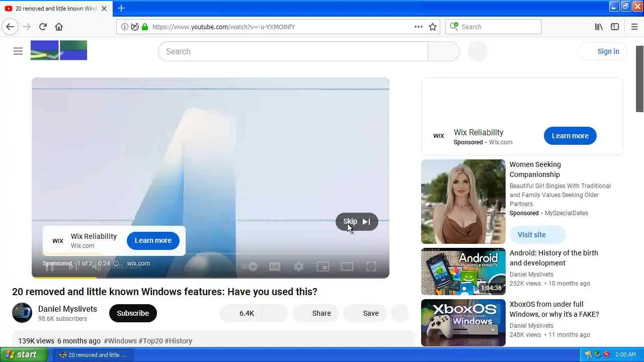Open the Firefox home page
The height and width of the screenshot is (362, 644).
click(x=59, y=27)
